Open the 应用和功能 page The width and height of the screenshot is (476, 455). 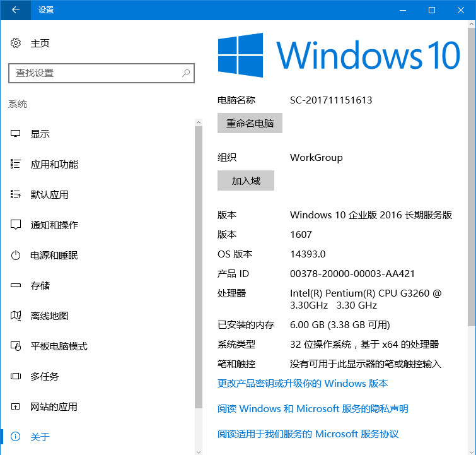pos(54,165)
